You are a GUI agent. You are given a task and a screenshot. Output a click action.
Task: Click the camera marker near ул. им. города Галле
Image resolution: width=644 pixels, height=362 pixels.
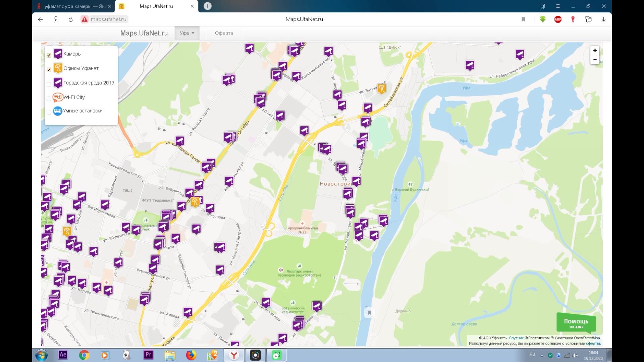[x=180, y=141]
